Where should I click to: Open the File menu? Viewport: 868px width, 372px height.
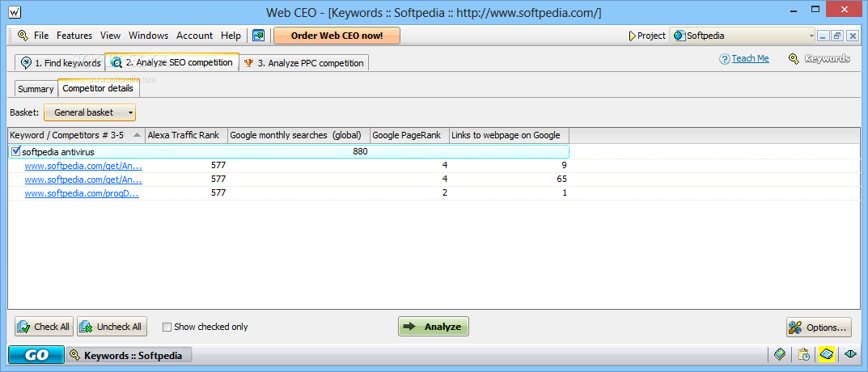[x=41, y=36]
